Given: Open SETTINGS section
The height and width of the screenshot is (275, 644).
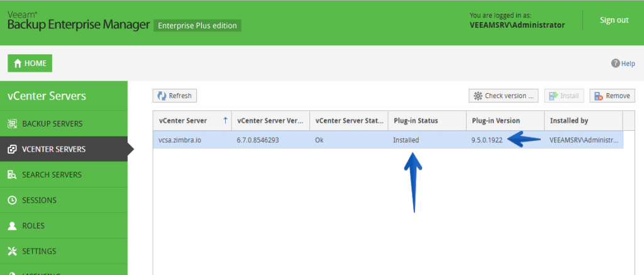Looking at the screenshot, I should (64, 251).
